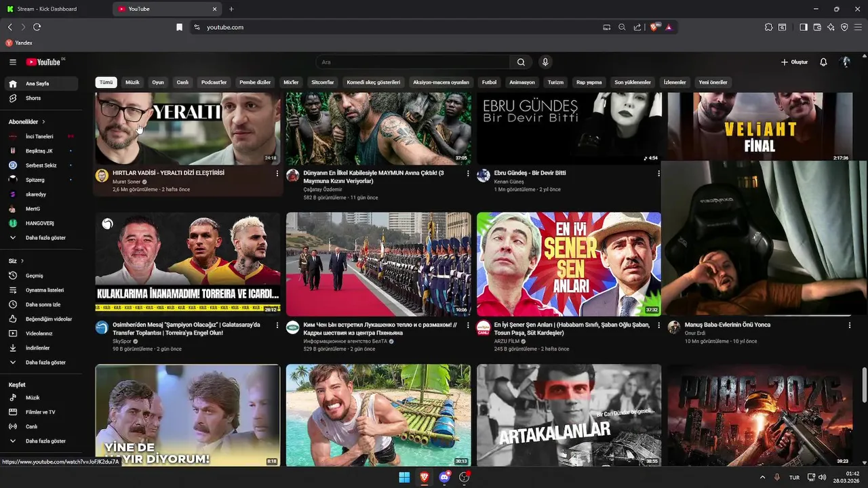868x488 pixels.
Task: Bookmark this page icon in address bar
Action: tap(179, 27)
